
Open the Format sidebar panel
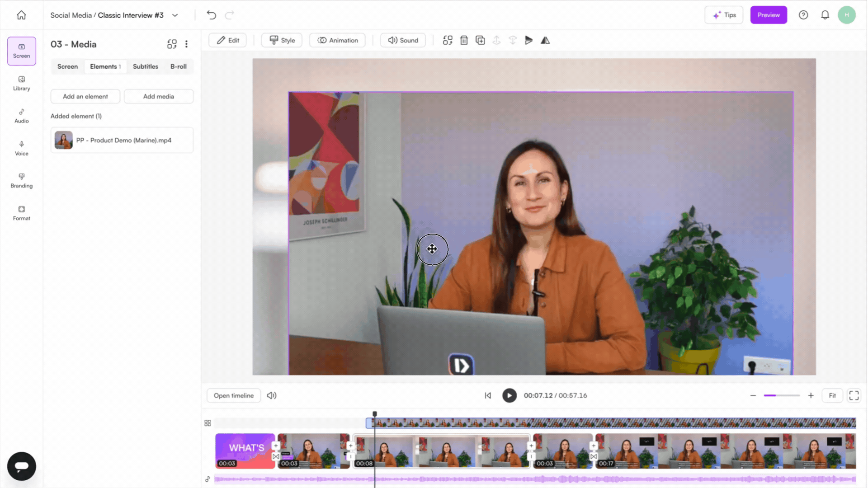[x=21, y=213]
